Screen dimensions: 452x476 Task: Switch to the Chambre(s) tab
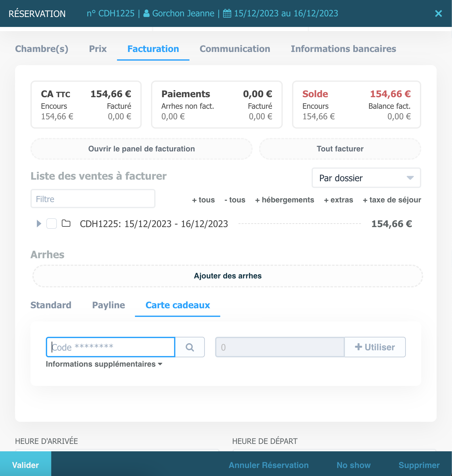pyautogui.click(x=42, y=49)
